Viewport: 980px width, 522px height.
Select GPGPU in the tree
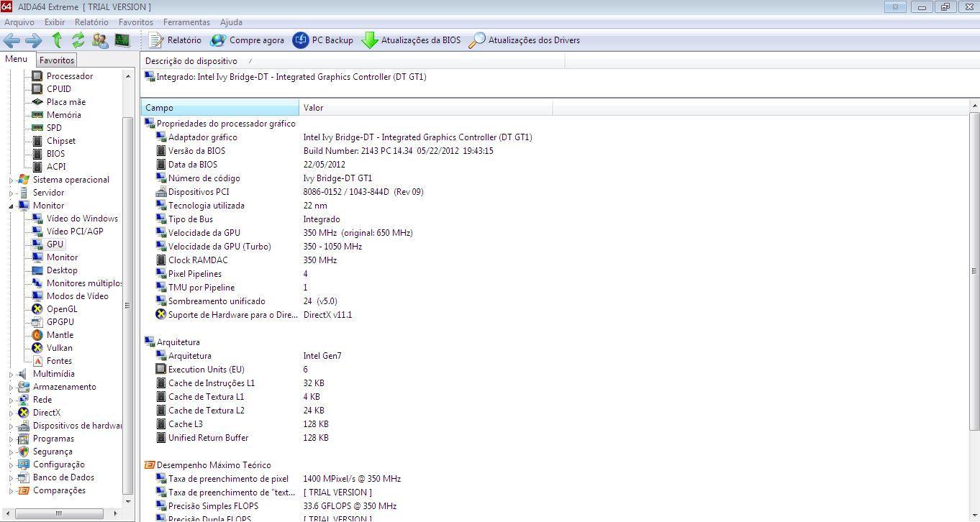60,322
